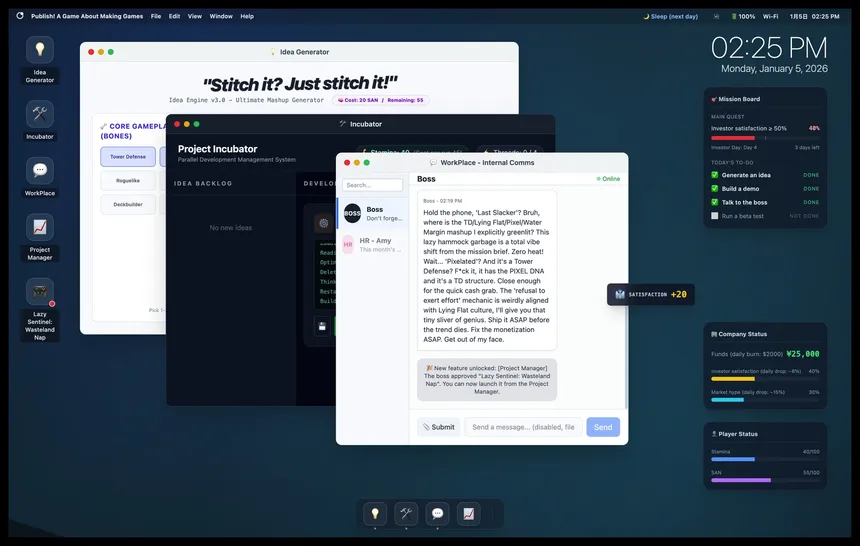Open the Window menu in the menu bar
Image resolution: width=860 pixels, height=546 pixels.
tap(221, 16)
